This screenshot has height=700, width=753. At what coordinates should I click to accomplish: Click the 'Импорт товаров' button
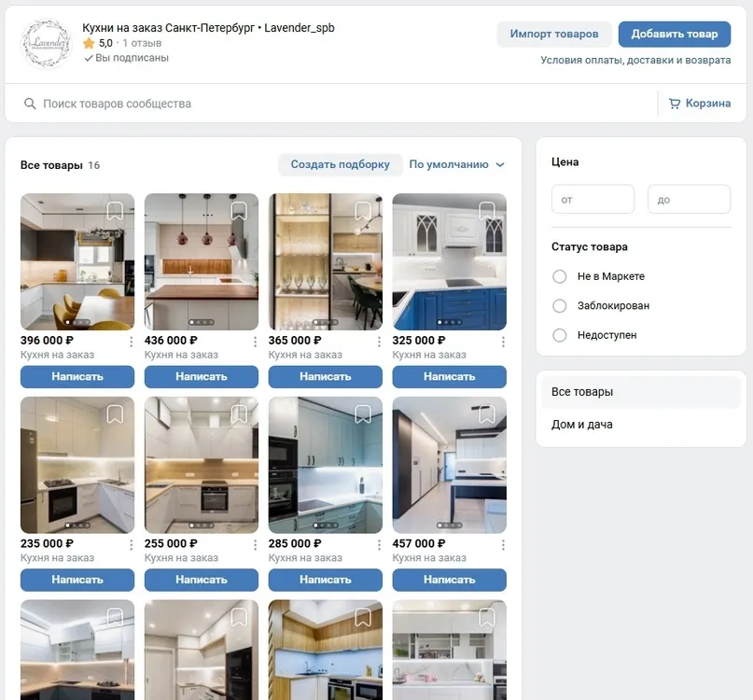pyautogui.click(x=553, y=35)
